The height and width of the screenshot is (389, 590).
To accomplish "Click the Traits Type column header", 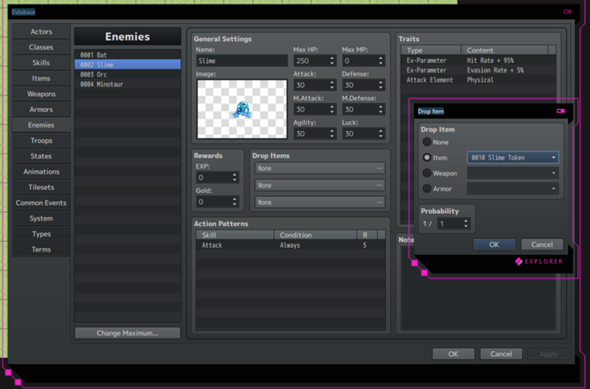I will (x=431, y=50).
